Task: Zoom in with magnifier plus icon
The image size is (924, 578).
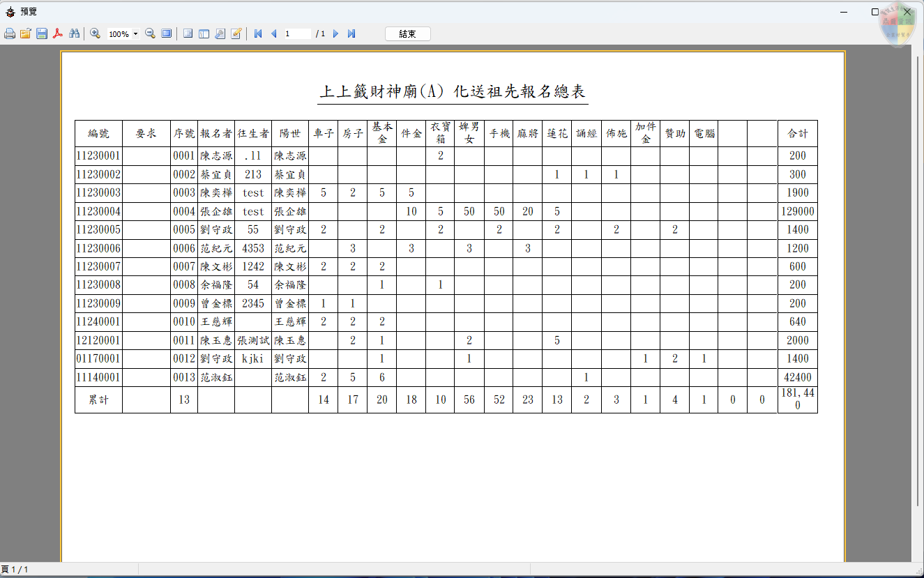Action: (x=95, y=33)
